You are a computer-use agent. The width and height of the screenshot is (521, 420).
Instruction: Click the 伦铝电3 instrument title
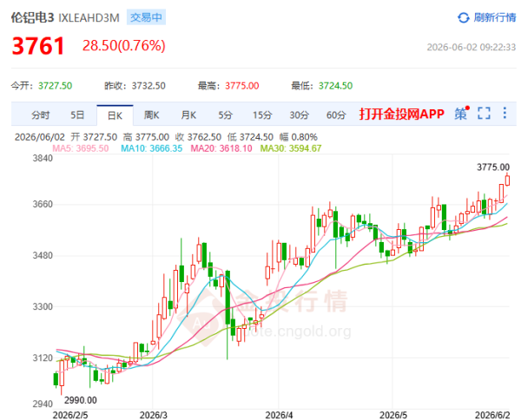[x=33, y=17]
